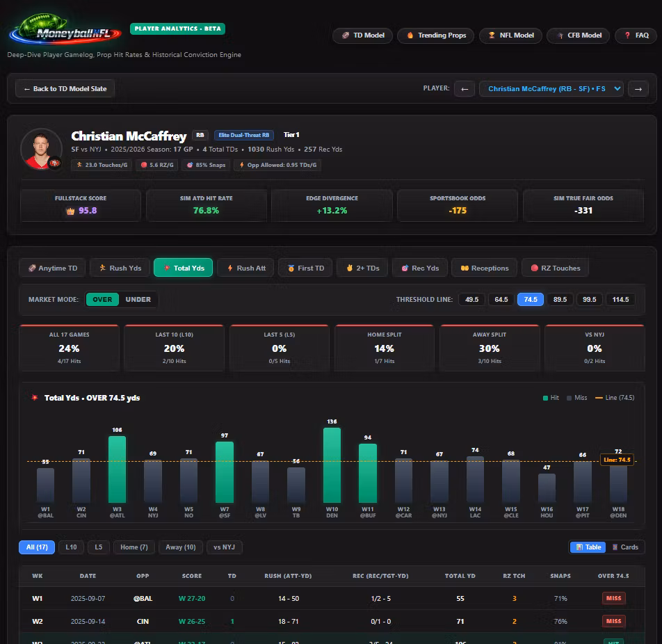Click the W7 97 yard bar

pyautogui.click(x=225, y=472)
